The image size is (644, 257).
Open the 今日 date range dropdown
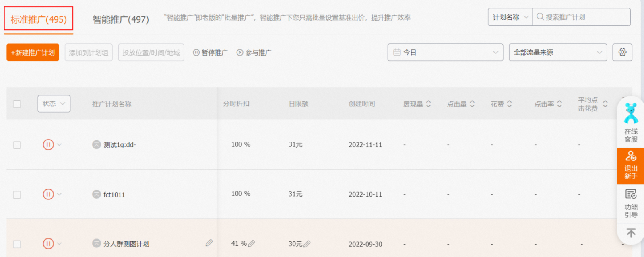(x=445, y=52)
